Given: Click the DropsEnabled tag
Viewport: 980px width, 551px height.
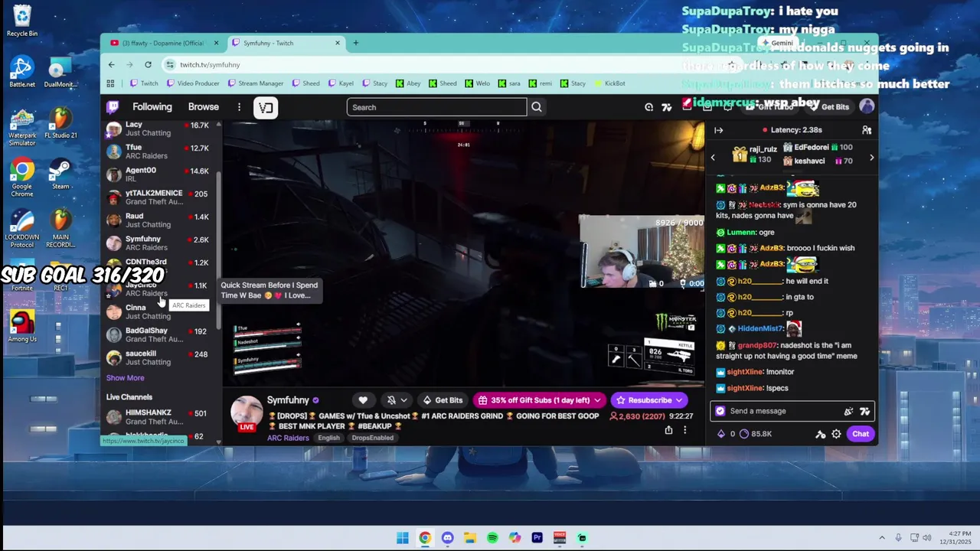Looking at the screenshot, I should coord(372,438).
